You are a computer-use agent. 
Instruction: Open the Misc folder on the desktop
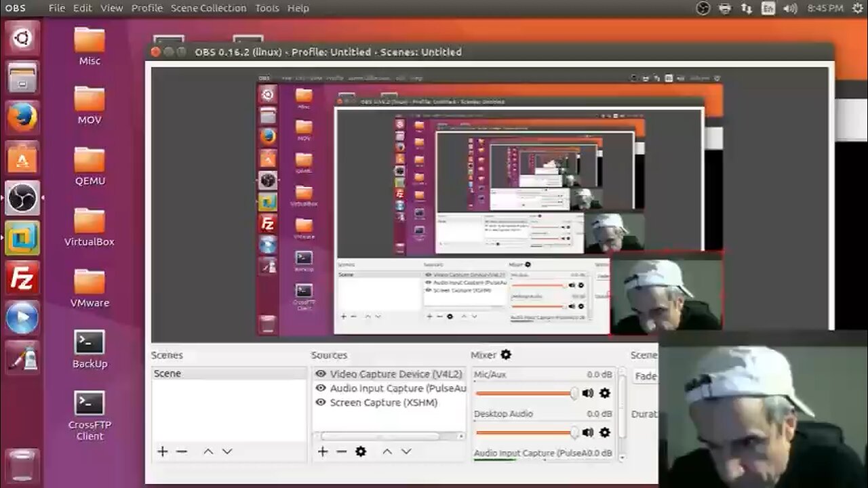(x=90, y=47)
